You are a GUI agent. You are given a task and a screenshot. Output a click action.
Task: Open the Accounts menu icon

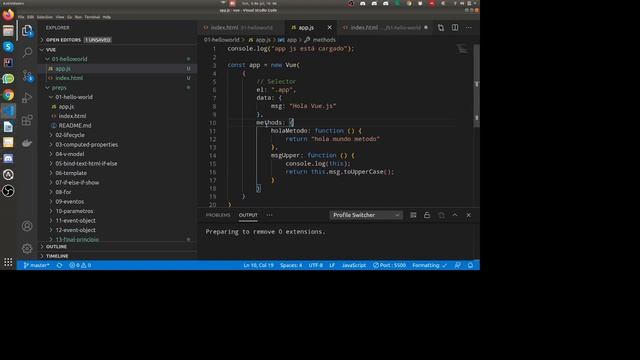point(27,226)
